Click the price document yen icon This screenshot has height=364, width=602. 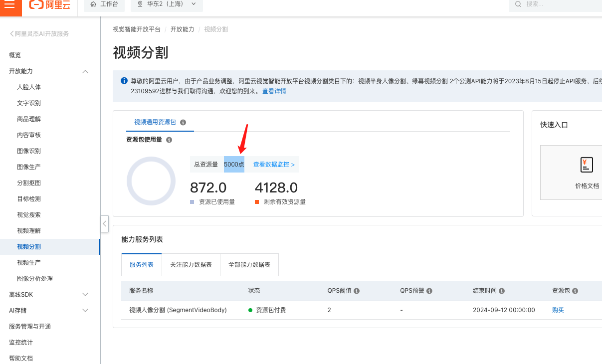coord(587,165)
